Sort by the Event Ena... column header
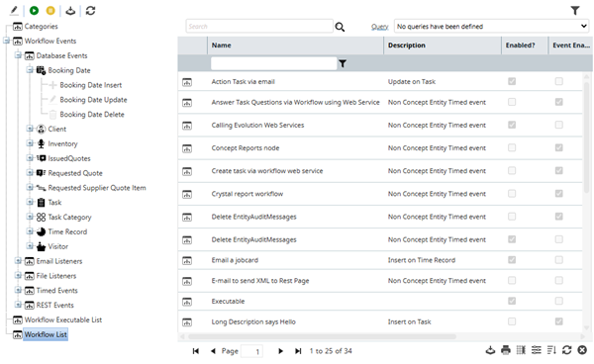The image size is (594, 364). tap(571, 45)
